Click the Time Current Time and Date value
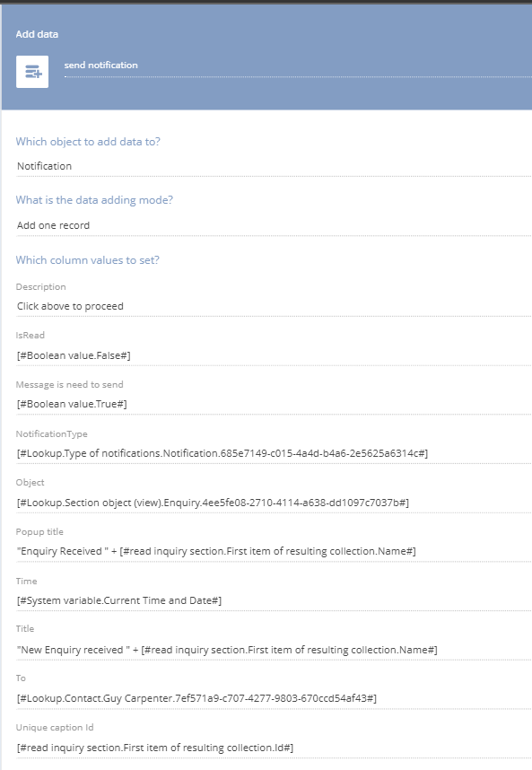The width and height of the screenshot is (532, 770). [x=274, y=600]
